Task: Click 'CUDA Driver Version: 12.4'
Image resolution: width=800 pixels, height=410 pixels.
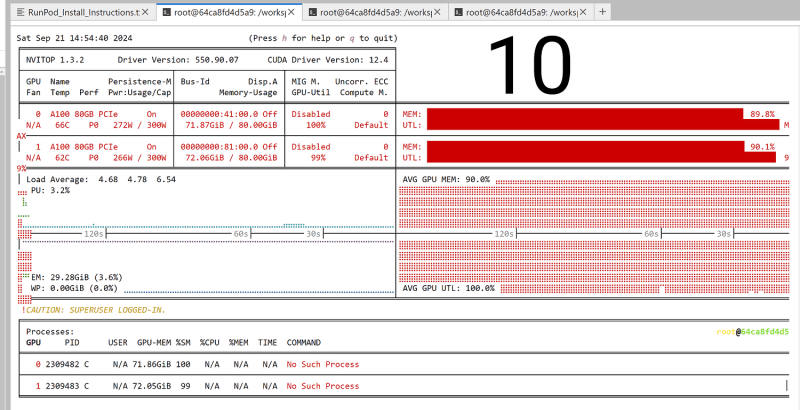Action: (328, 60)
